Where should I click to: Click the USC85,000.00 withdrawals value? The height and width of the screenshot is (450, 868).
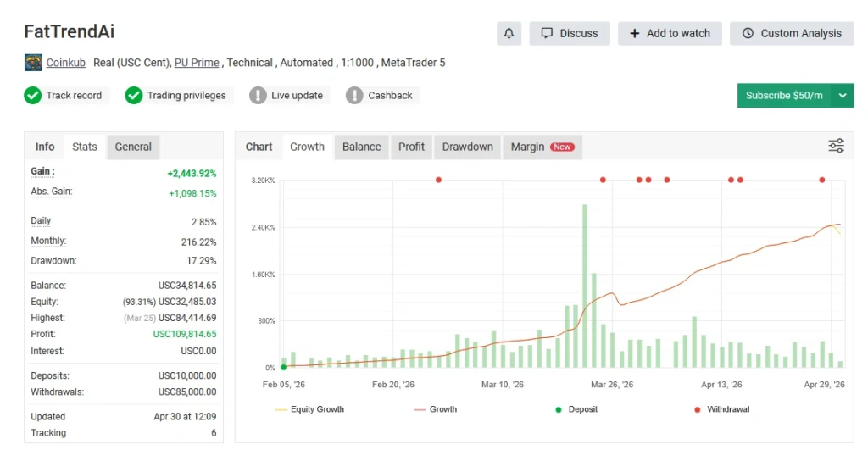tap(187, 392)
